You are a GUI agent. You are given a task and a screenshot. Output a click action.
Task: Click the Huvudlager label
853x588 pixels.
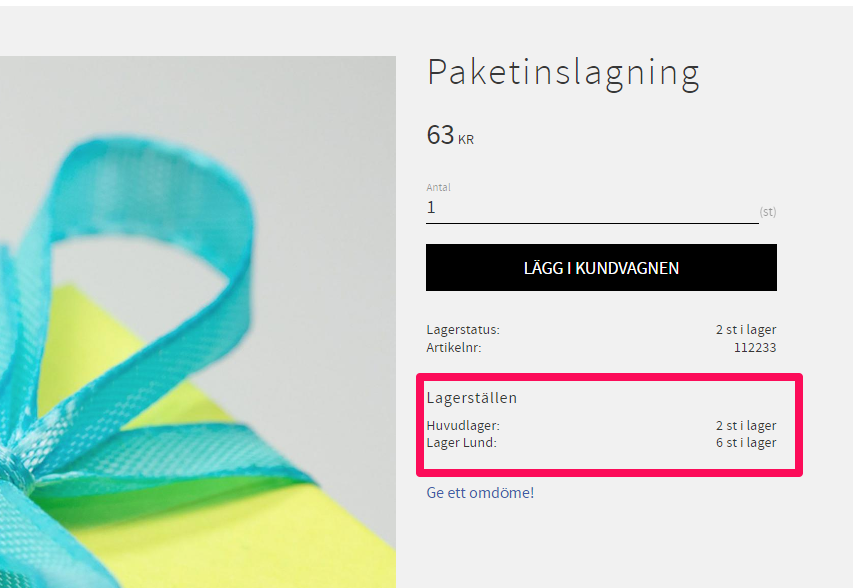[x=463, y=425]
